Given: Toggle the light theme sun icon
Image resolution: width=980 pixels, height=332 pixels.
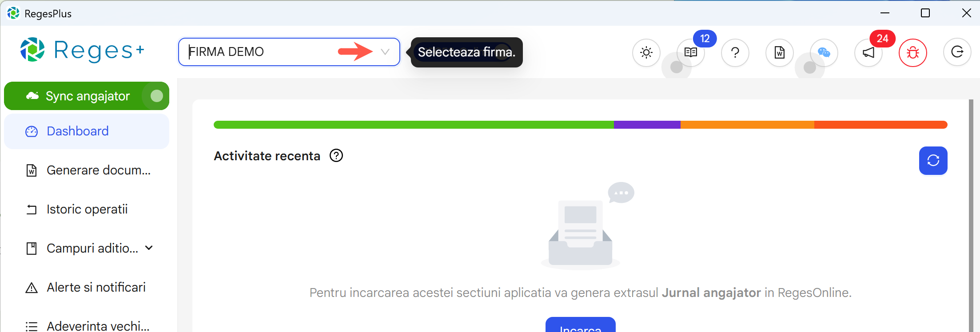Looking at the screenshot, I should pos(646,53).
